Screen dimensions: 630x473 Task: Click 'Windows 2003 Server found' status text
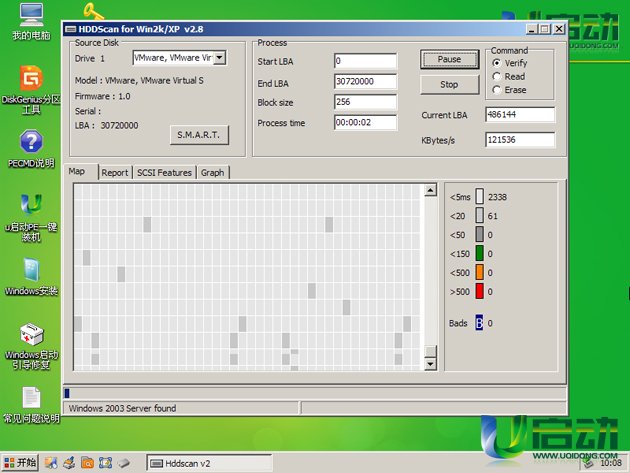point(122,408)
